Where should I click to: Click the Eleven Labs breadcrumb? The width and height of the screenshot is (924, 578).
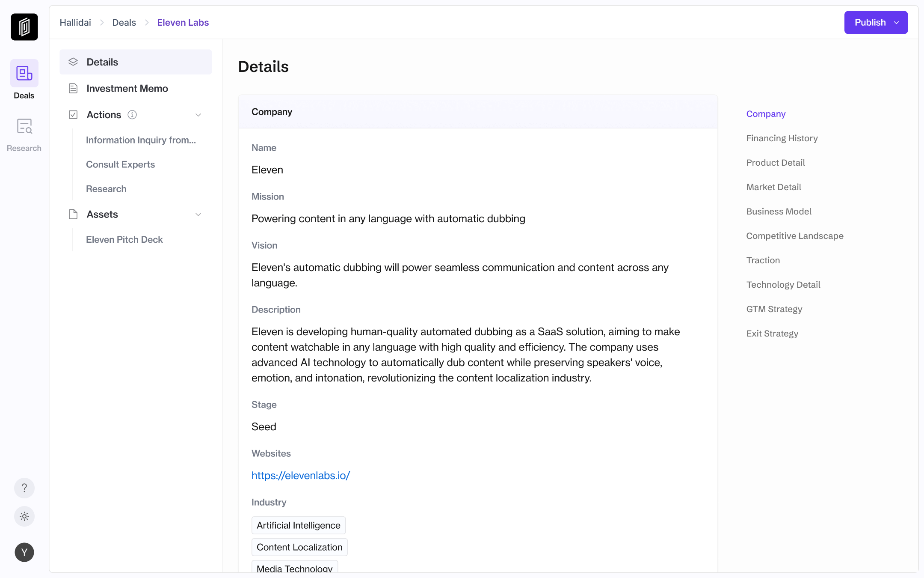[183, 22]
